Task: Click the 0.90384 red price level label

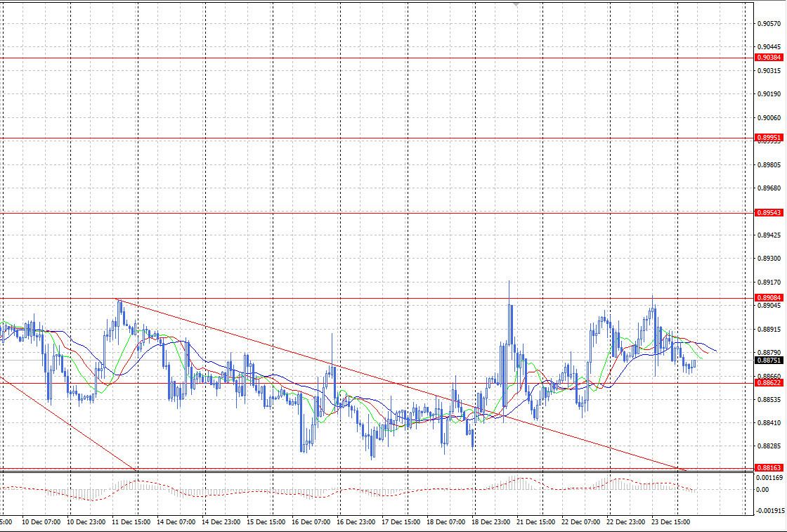Action: (769, 58)
